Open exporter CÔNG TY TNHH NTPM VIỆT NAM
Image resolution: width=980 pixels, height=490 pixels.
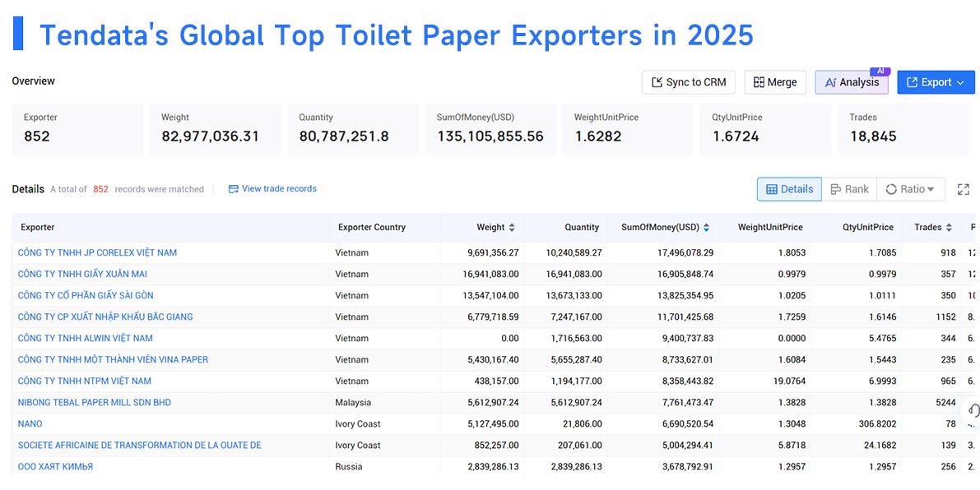85,381
